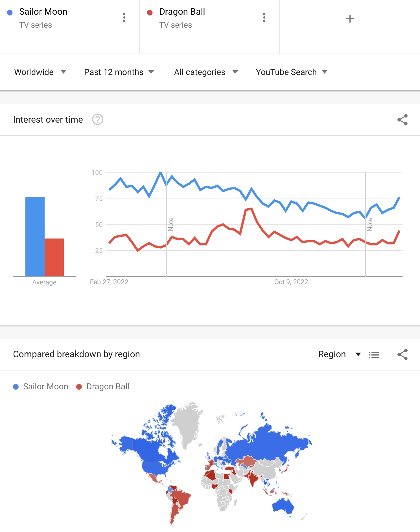This screenshot has height=532, width=420.
Task: Expand the Worldwide location dropdown
Action: [40, 72]
